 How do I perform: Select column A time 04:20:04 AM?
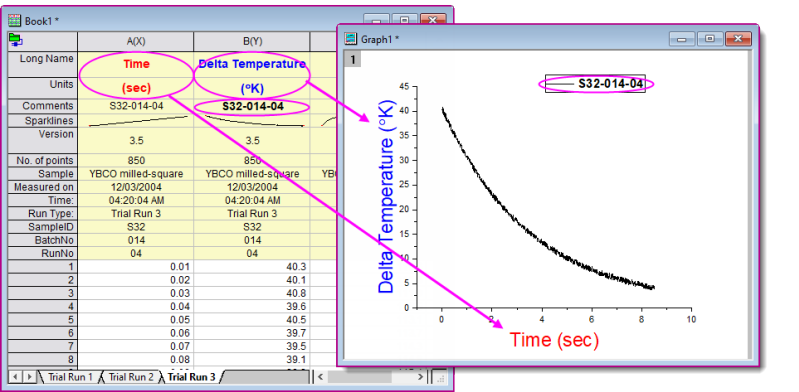pyautogui.click(x=136, y=200)
